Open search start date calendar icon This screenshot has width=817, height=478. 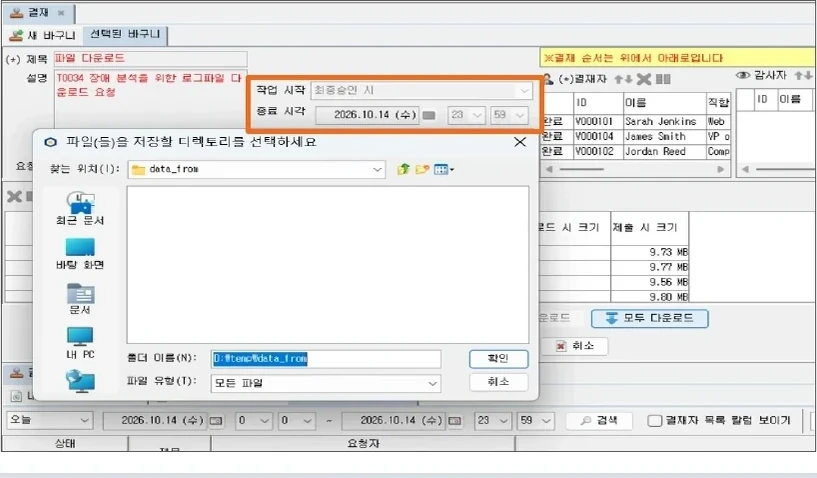pyautogui.click(x=216, y=421)
